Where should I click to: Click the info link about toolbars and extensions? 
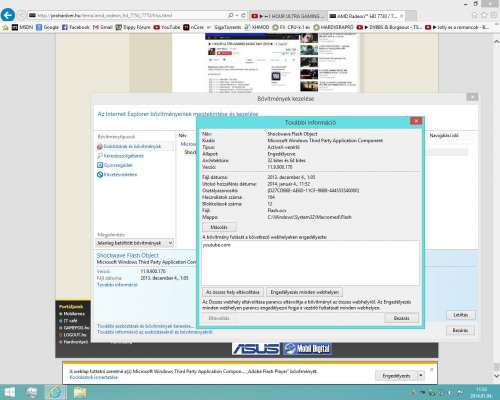155,332
